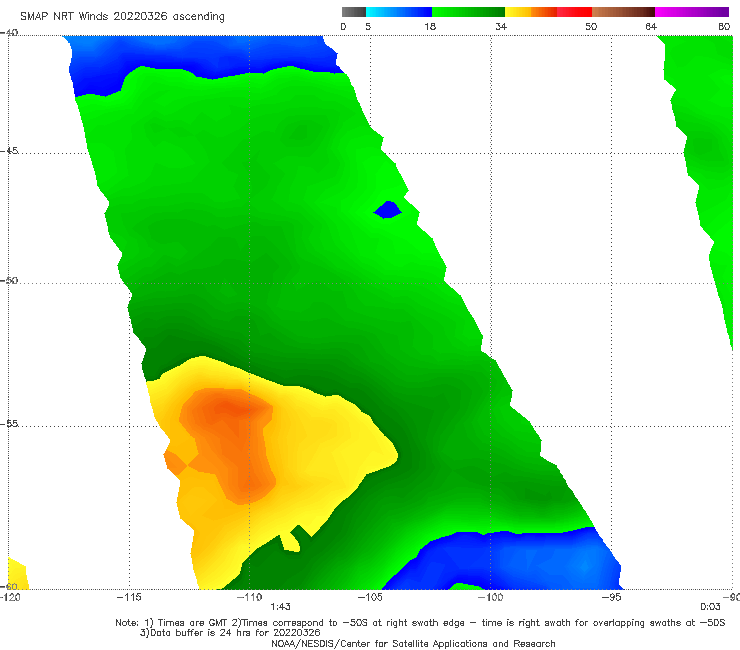
Task: Click the title 'SMAP NRT Winds 20220326 ascending'
Action: pos(122,16)
